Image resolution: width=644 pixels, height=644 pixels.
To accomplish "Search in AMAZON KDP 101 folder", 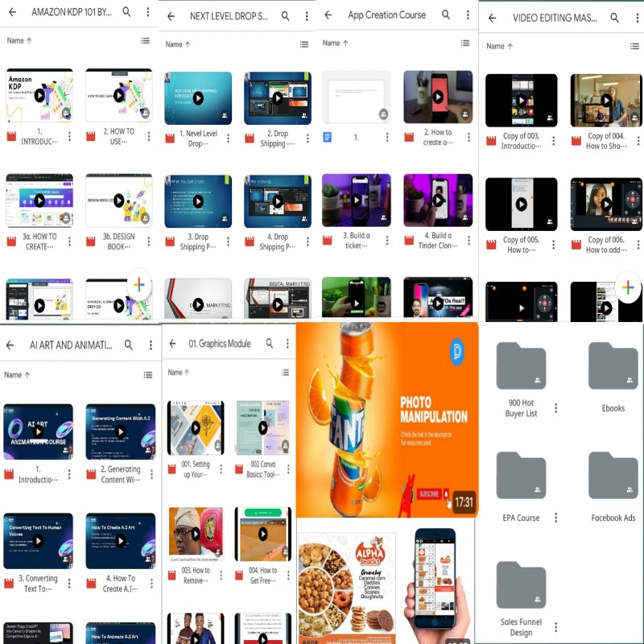I will coord(126,12).
